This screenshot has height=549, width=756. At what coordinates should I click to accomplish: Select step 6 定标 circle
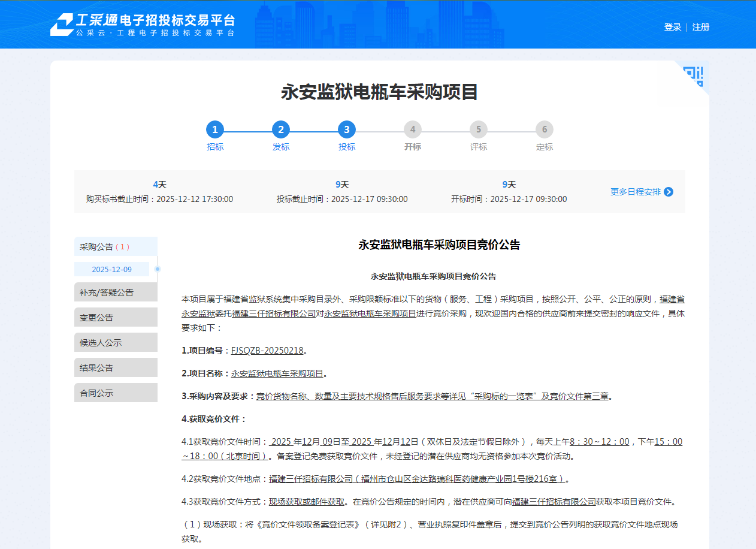coord(545,129)
